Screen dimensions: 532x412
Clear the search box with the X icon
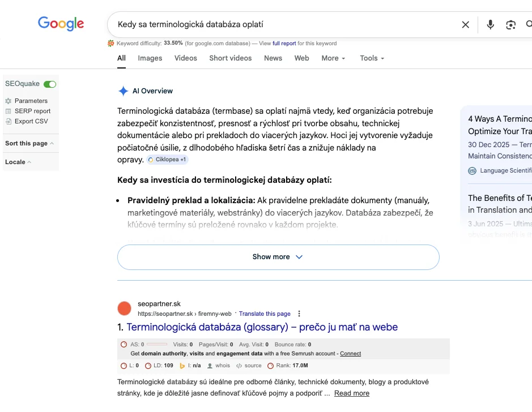point(465,24)
